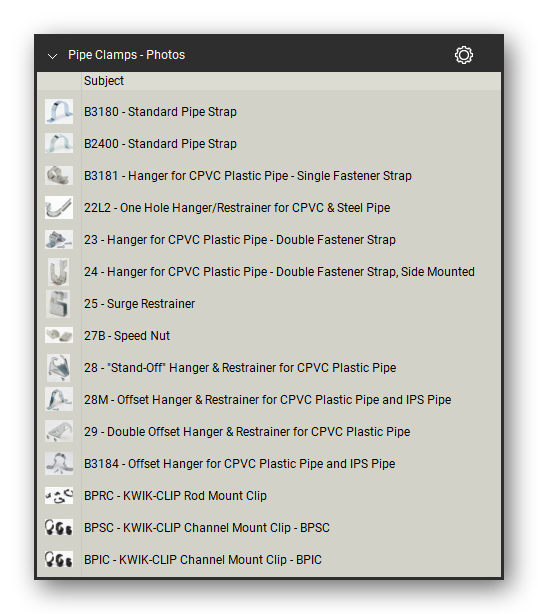Select '29 - Double Offset Hanger' row text
The image size is (538, 614).
247,432
